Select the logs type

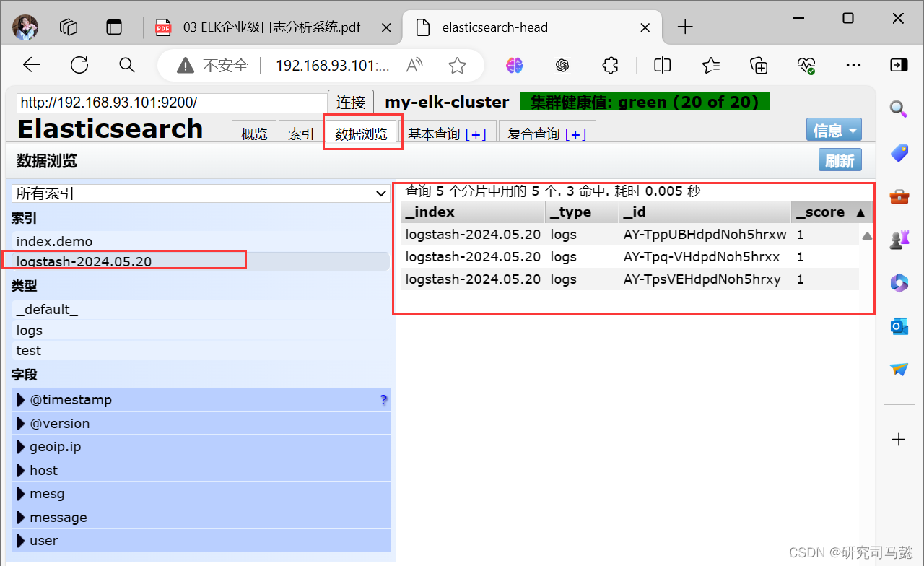(201, 330)
